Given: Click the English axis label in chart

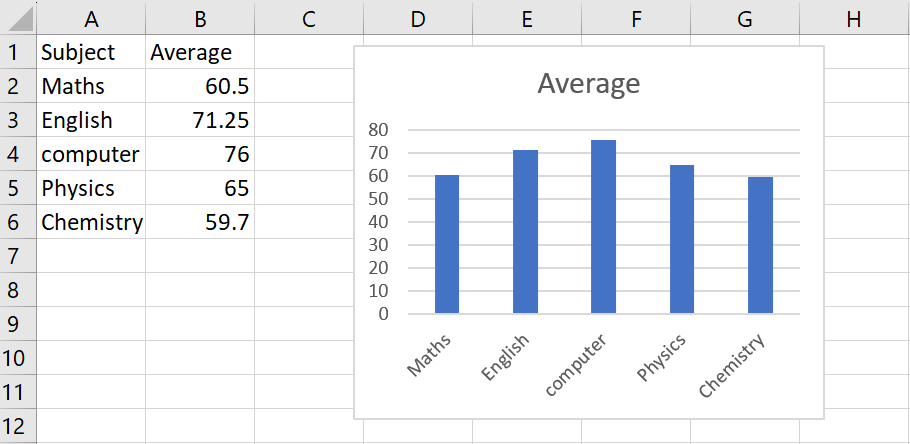Looking at the screenshot, I should pyautogui.click(x=505, y=358).
